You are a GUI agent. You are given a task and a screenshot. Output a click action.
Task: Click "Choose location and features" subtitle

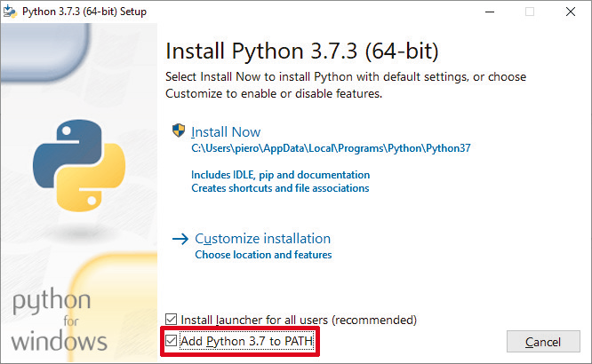pos(263,255)
